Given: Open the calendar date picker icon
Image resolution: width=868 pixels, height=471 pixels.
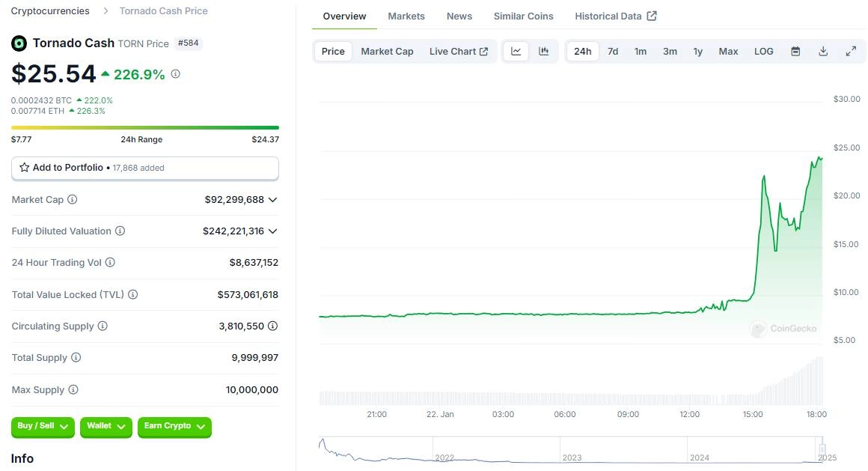Looking at the screenshot, I should coord(795,52).
